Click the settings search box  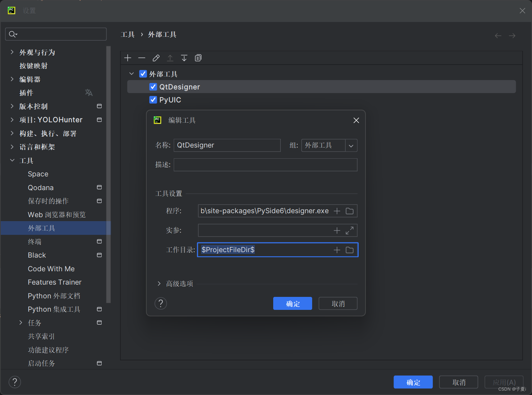click(x=56, y=34)
